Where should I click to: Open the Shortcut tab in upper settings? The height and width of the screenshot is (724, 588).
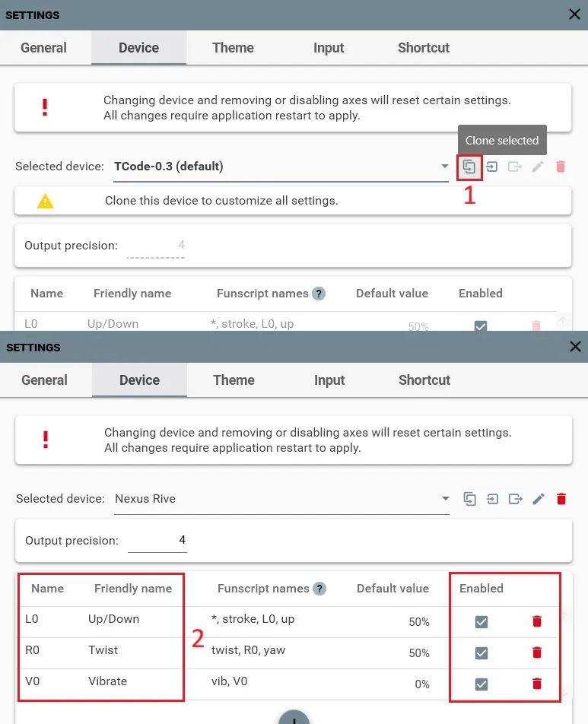(424, 48)
